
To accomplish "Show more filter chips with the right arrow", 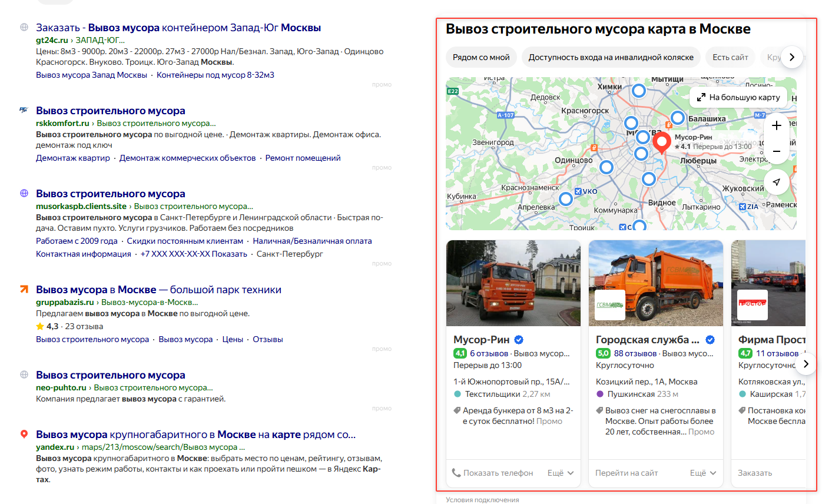I will pos(792,57).
